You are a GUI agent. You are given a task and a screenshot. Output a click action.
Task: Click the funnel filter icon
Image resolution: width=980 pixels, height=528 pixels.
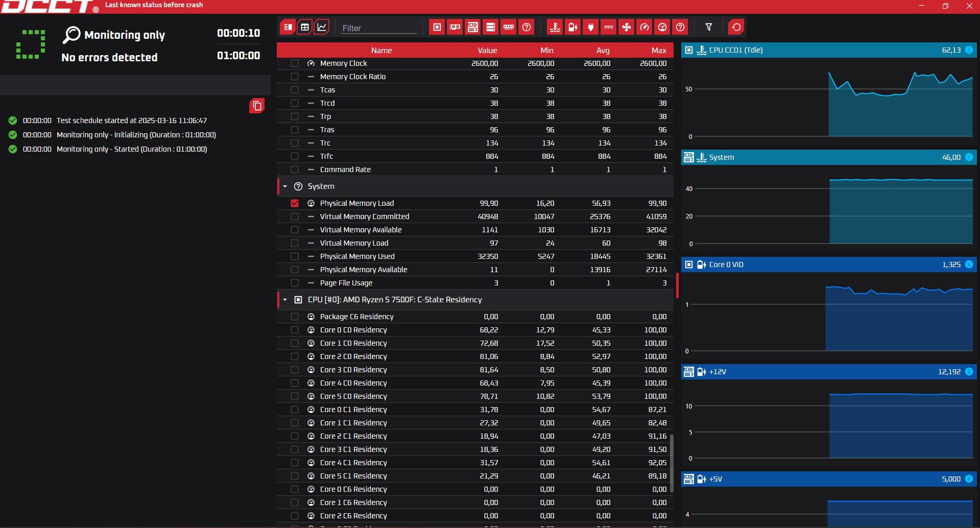(x=709, y=27)
